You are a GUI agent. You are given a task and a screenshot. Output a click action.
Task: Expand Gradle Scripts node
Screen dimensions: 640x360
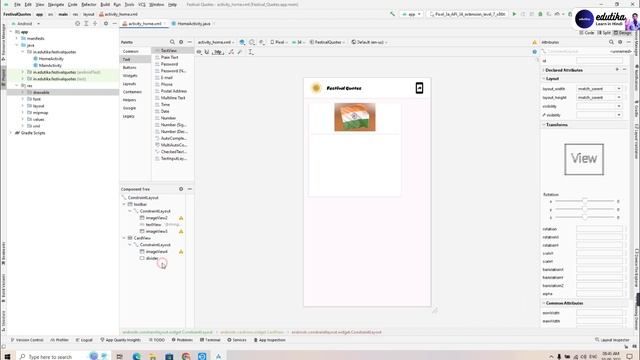pos(11,133)
